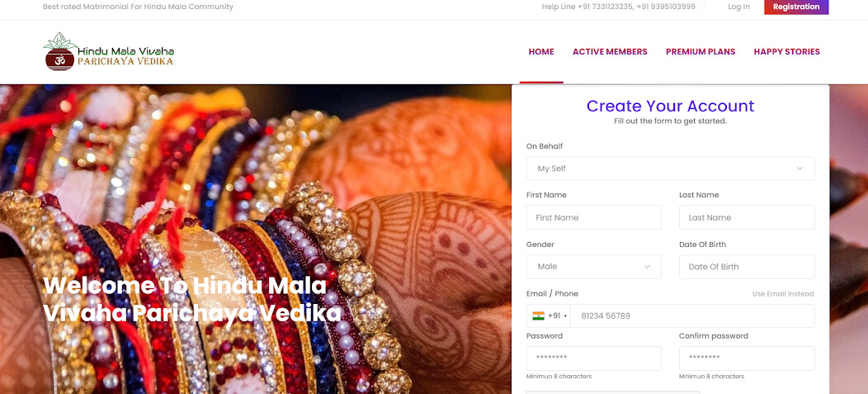Focus the Password field
868x394 pixels.
pos(593,358)
